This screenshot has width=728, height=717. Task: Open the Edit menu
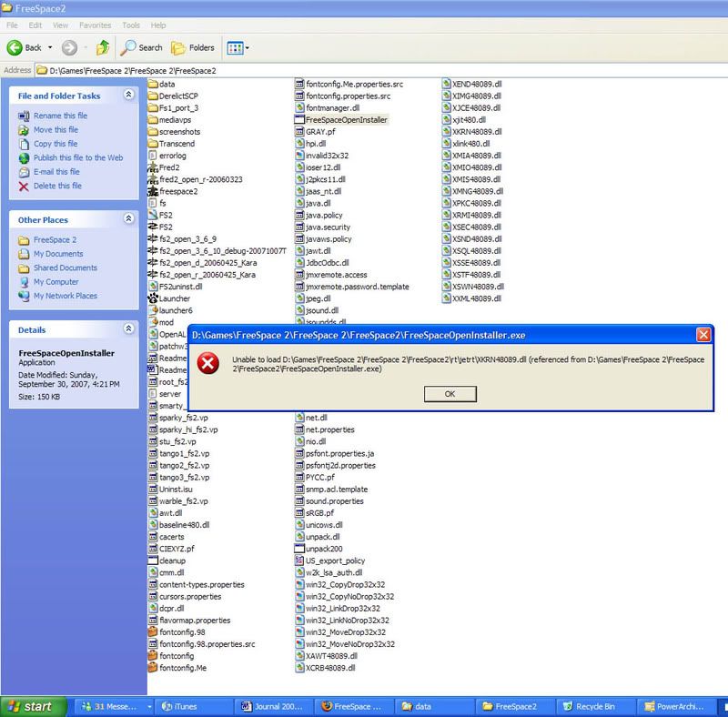click(x=35, y=25)
